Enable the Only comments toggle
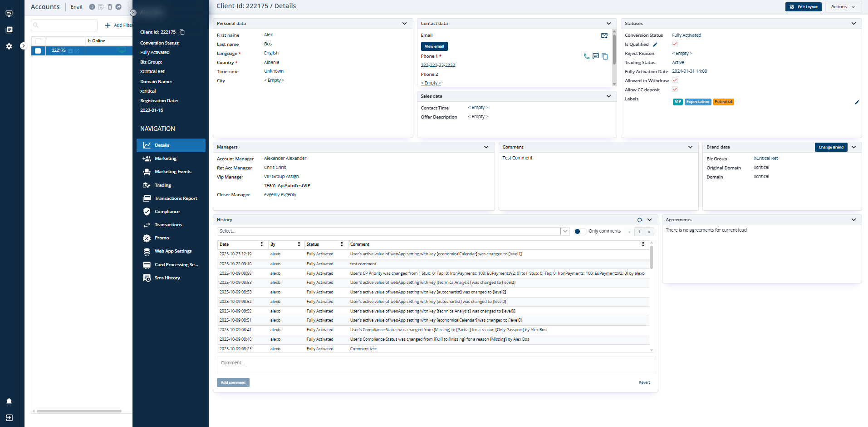Image resolution: width=868 pixels, height=427 pixels. coord(579,231)
